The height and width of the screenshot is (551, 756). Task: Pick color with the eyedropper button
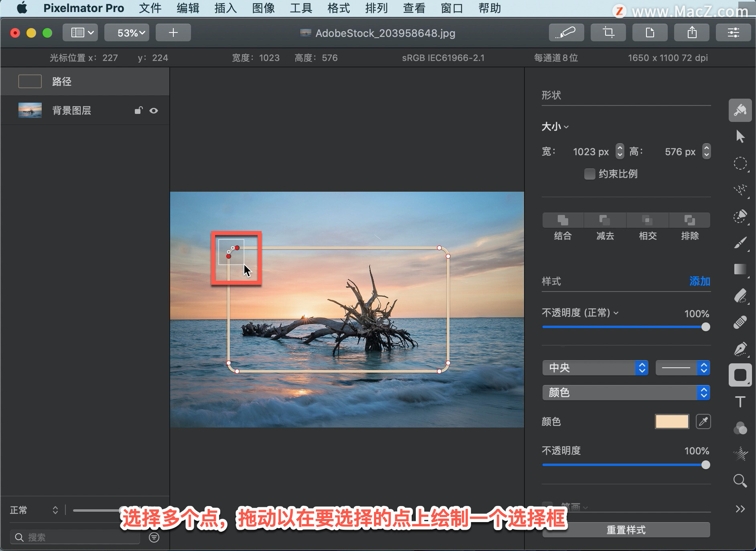(703, 421)
